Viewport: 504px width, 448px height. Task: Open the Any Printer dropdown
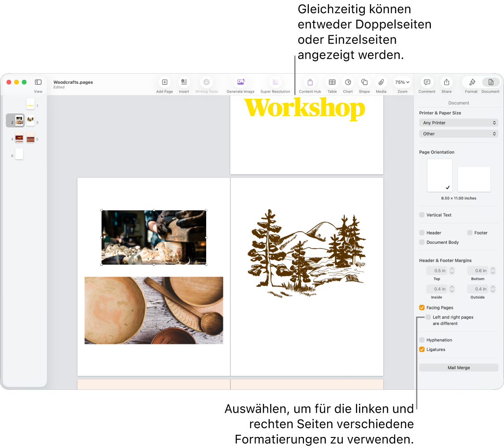click(459, 123)
